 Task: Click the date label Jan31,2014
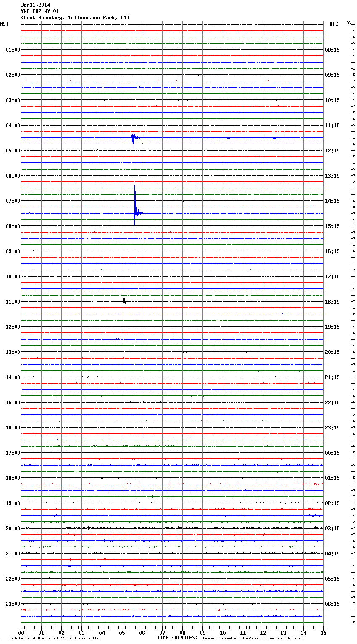(x=35, y=5)
